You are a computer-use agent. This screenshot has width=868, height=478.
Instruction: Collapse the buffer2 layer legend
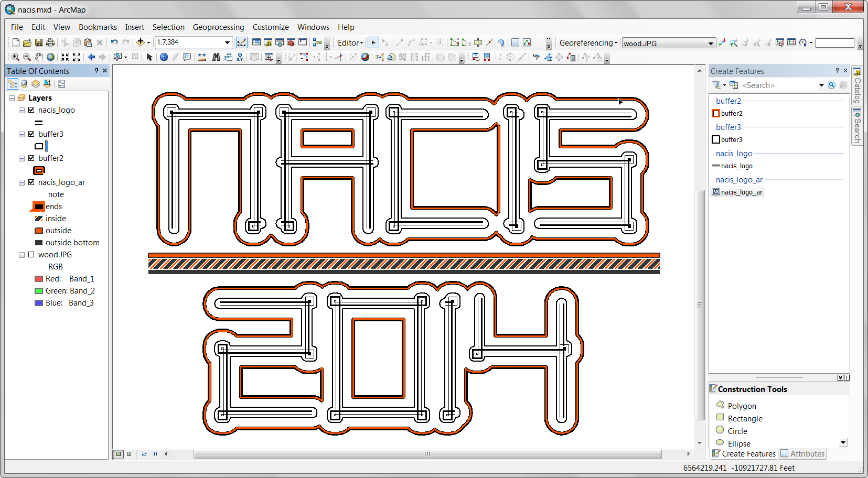click(x=22, y=158)
